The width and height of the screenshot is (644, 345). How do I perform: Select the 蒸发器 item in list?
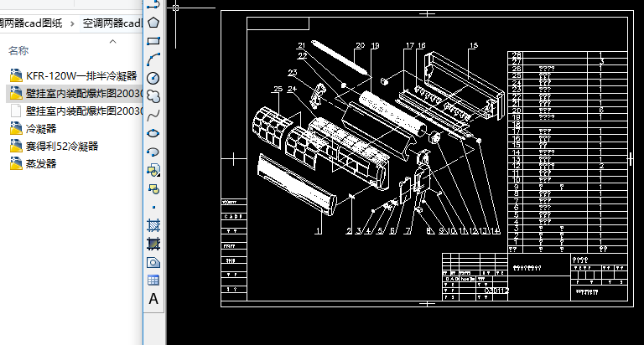34,164
